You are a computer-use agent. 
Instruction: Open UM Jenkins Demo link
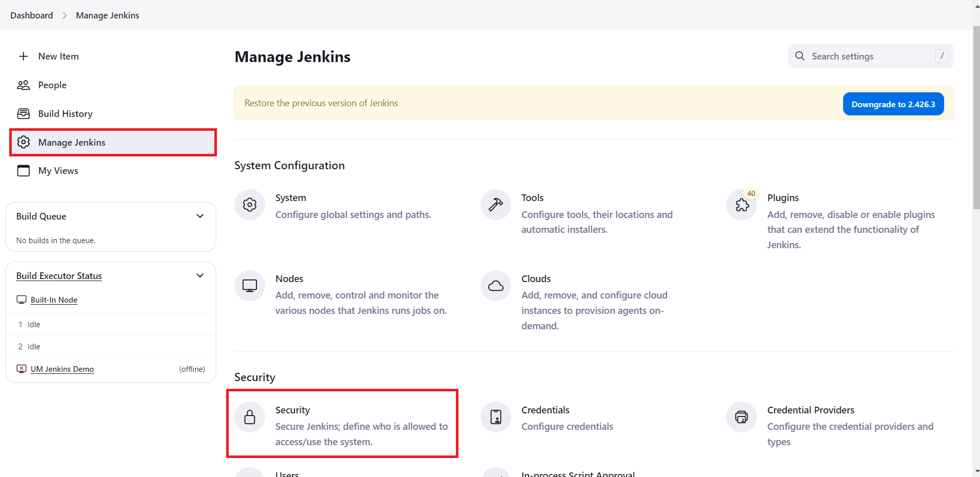coord(62,369)
